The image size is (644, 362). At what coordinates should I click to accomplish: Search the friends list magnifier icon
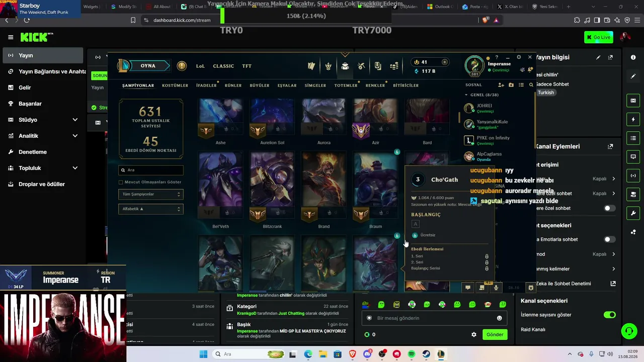click(x=531, y=85)
